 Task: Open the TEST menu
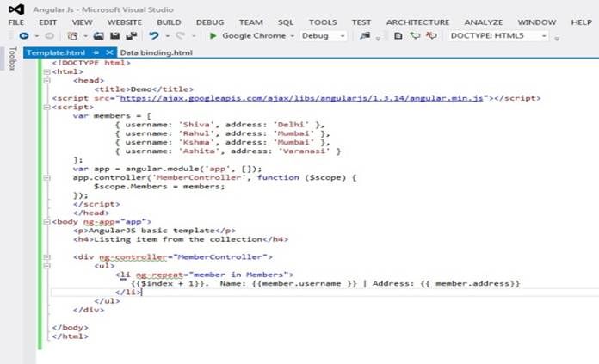(361, 22)
